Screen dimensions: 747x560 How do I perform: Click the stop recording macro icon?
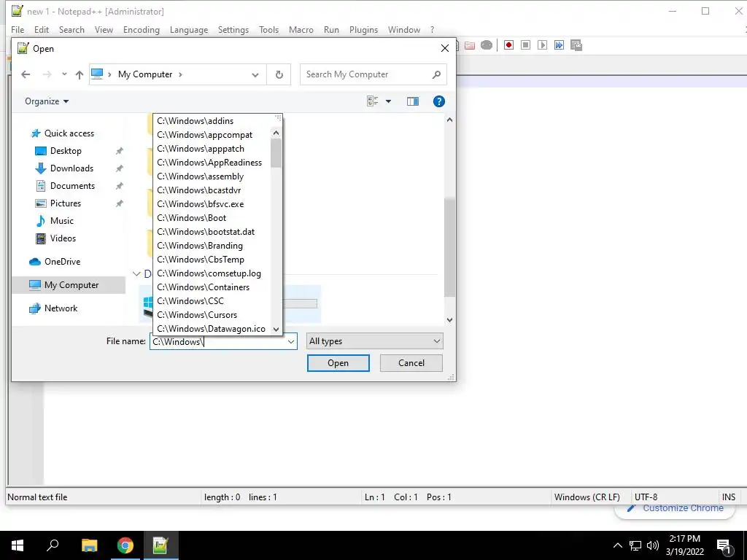pos(525,45)
